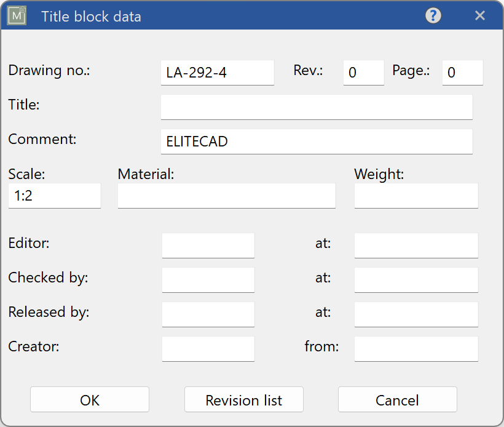504x427 pixels.
Task: Confirm entries with the OK button
Action: tap(89, 399)
